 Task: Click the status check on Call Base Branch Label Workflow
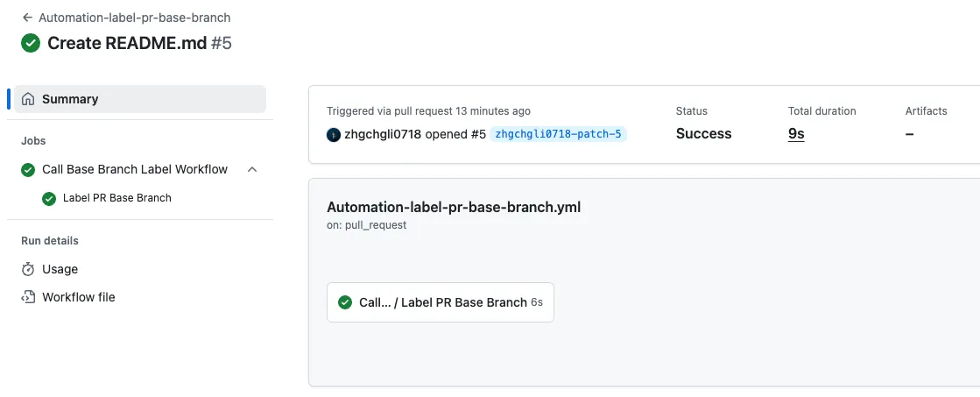pos(28,169)
